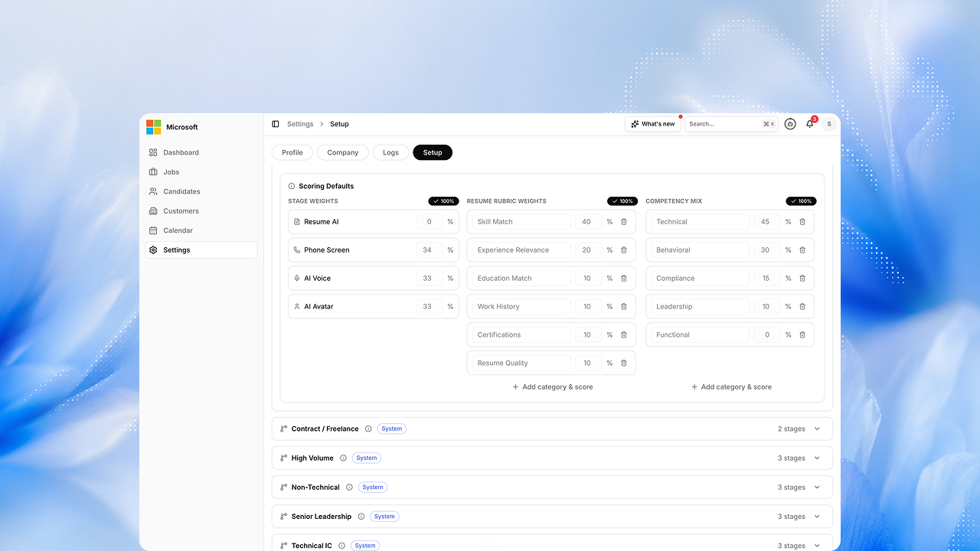Open the user avatar S
980x551 pixels.
click(x=829, y=124)
